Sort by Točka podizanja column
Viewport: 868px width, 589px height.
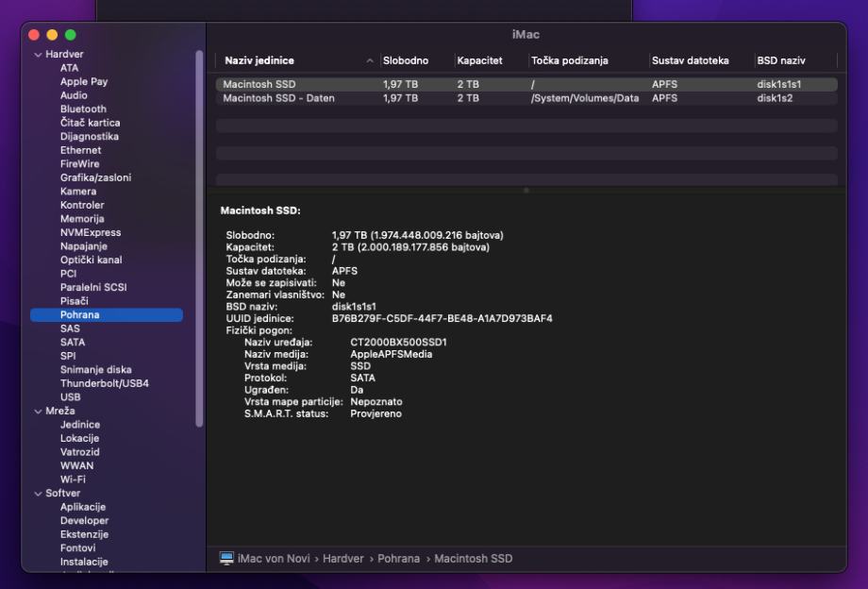[569, 61]
